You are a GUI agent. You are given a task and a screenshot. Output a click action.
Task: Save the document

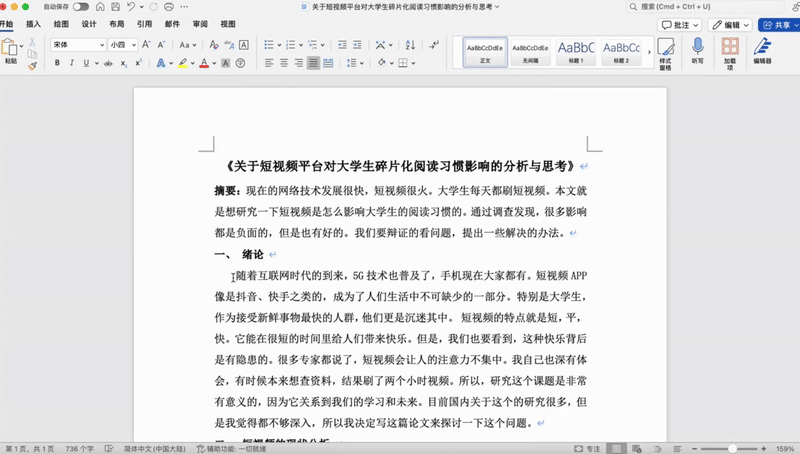pyautogui.click(x=115, y=7)
